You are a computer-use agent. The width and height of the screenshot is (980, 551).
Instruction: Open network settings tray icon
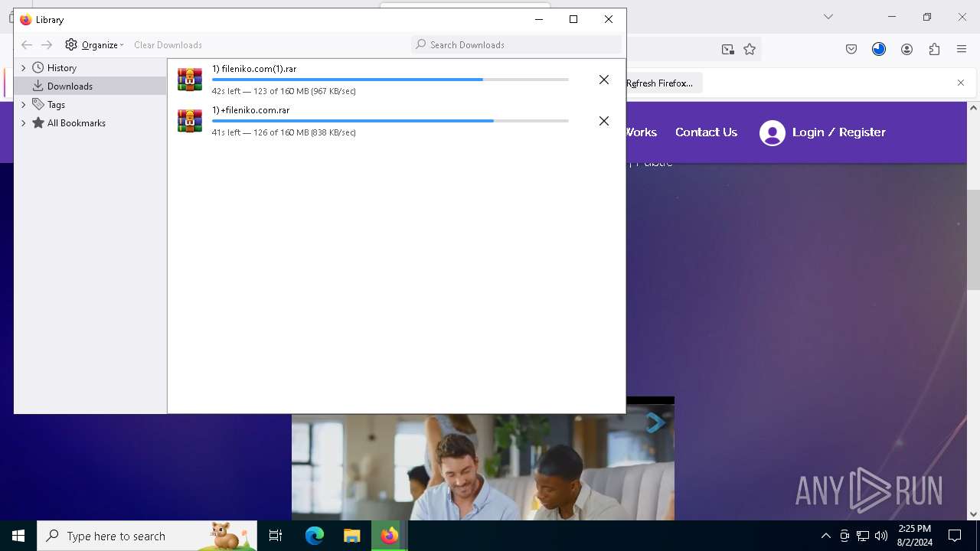[863, 536]
